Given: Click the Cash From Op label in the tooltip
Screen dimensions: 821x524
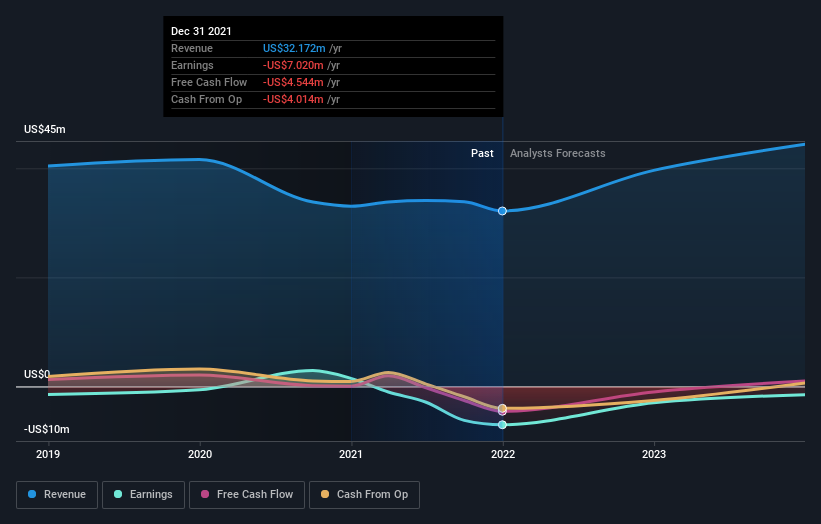Looking at the screenshot, I should click(206, 99).
